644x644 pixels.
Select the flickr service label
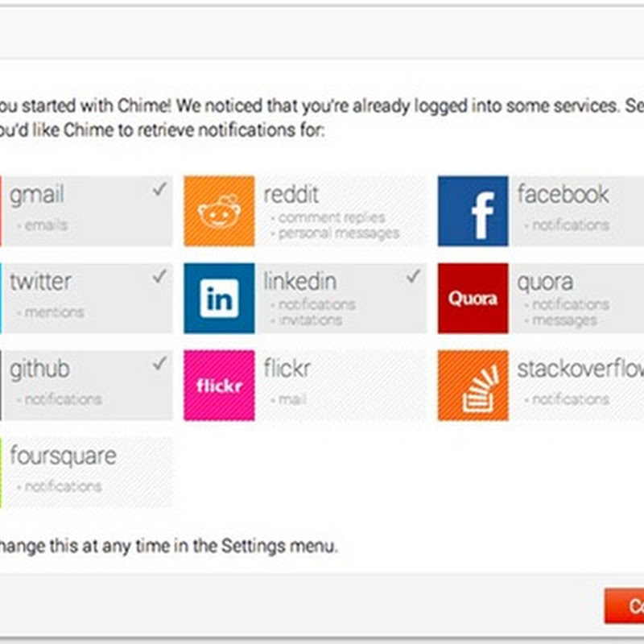pyautogui.click(x=287, y=368)
